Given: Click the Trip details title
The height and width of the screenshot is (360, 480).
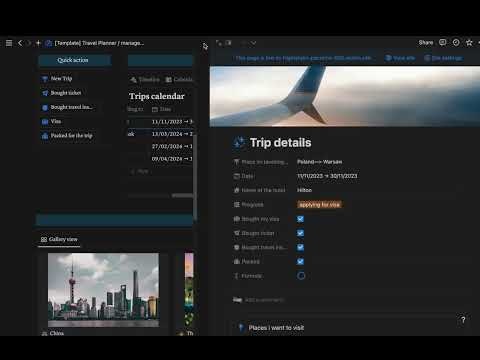Looking at the screenshot, I should (280, 143).
